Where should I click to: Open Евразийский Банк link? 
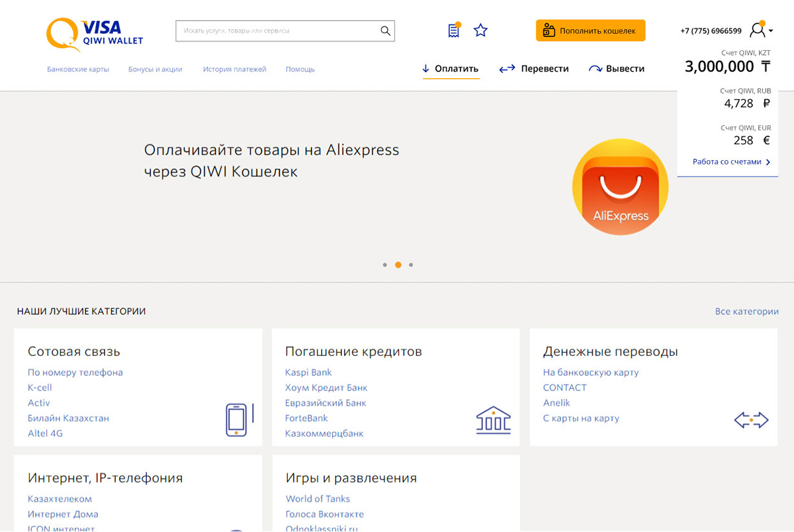[326, 403]
